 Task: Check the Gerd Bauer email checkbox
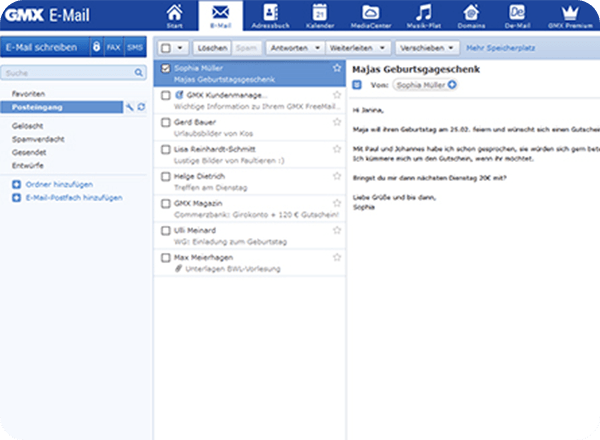click(166, 122)
